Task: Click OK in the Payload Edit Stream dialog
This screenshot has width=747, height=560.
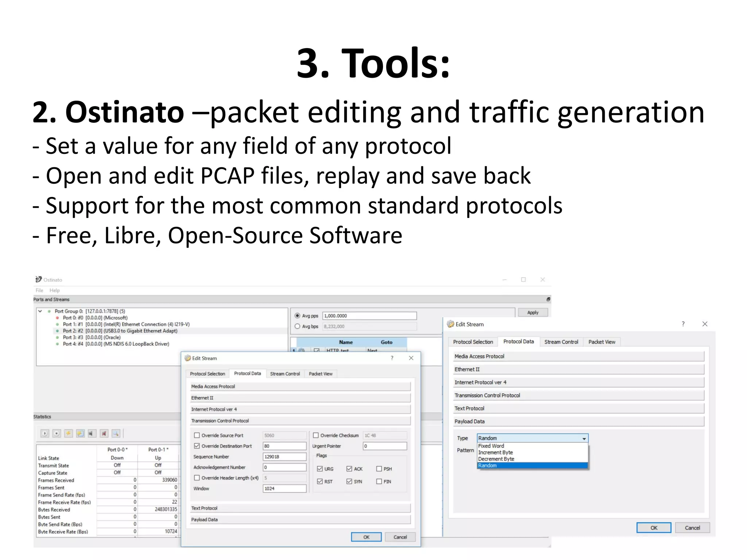Action: pos(654,528)
